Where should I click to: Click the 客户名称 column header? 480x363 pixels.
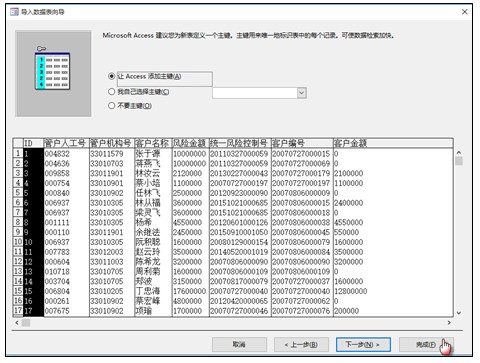click(x=153, y=143)
